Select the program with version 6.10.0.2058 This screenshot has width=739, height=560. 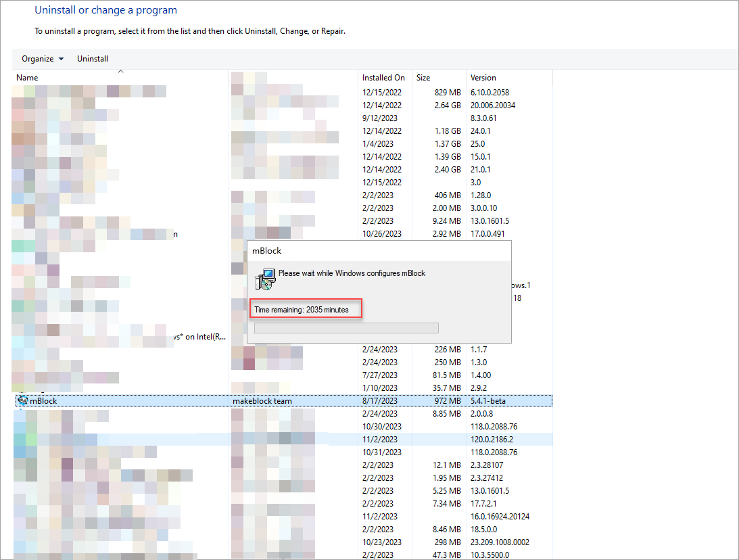coord(490,92)
